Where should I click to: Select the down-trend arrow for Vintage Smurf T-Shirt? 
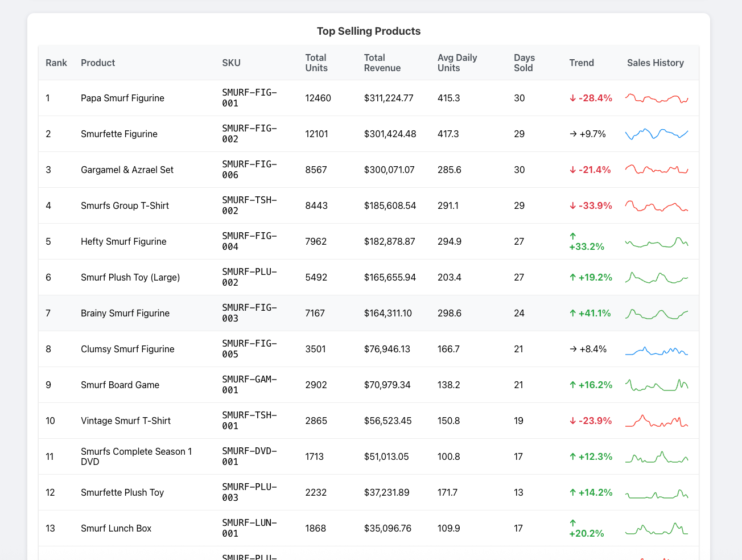(x=573, y=421)
